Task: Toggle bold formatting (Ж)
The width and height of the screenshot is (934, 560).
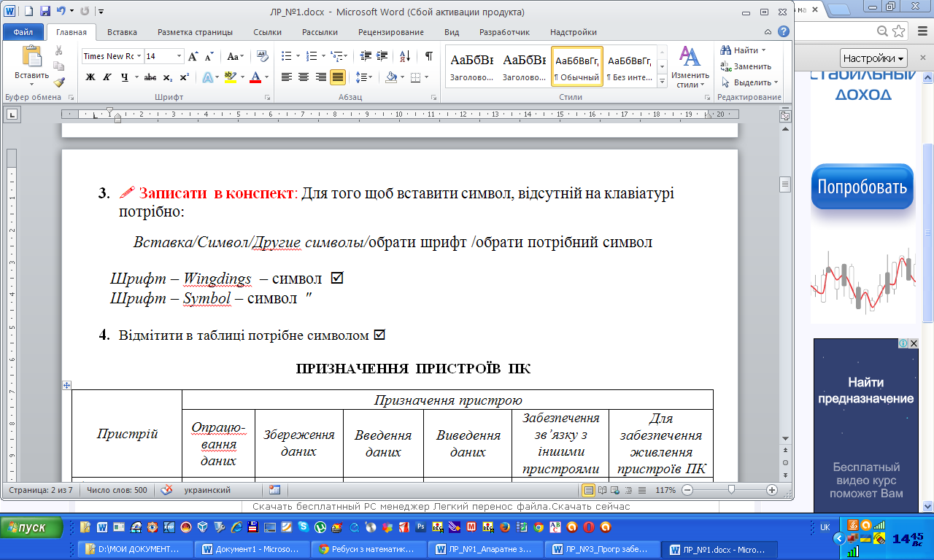Action: (x=90, y=77)
